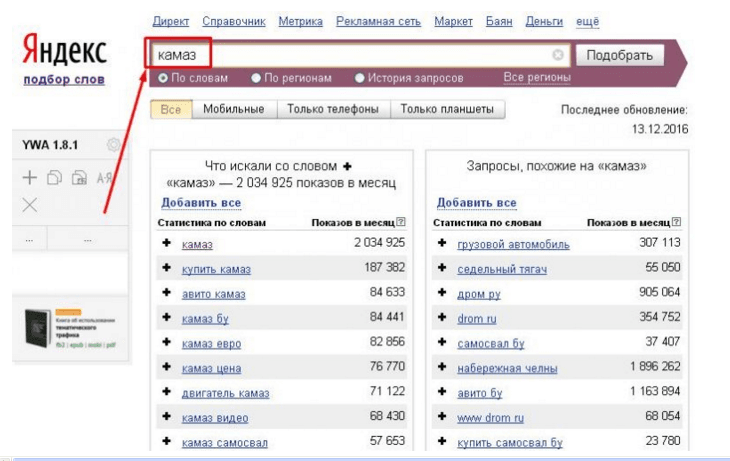Add the «камаз» keyword with its plus
Image resolution: width=730 pixels, height=461 pixels.
pyautogui.click(x=167, y=243)
